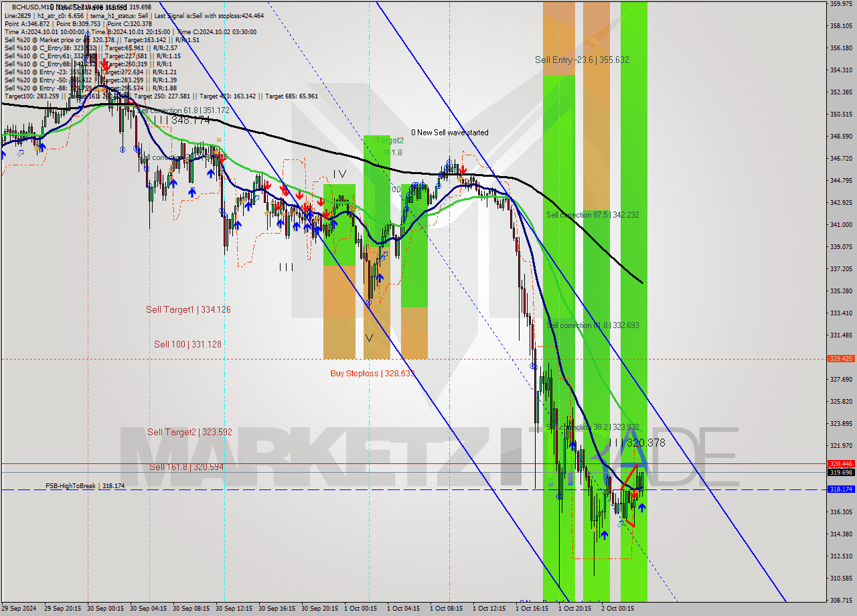Click the 'Sell correction 61.8 | 351.172' label
Image resolution: width=857 pixels, height=616 pixels.
183,110
